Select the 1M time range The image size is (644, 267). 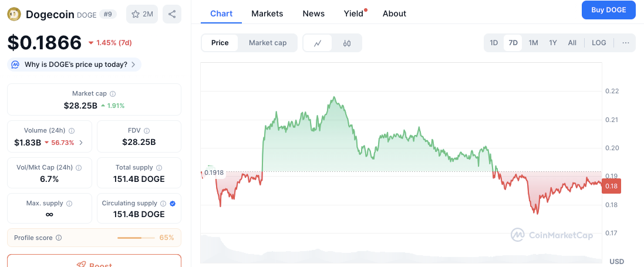coord(533,43)
